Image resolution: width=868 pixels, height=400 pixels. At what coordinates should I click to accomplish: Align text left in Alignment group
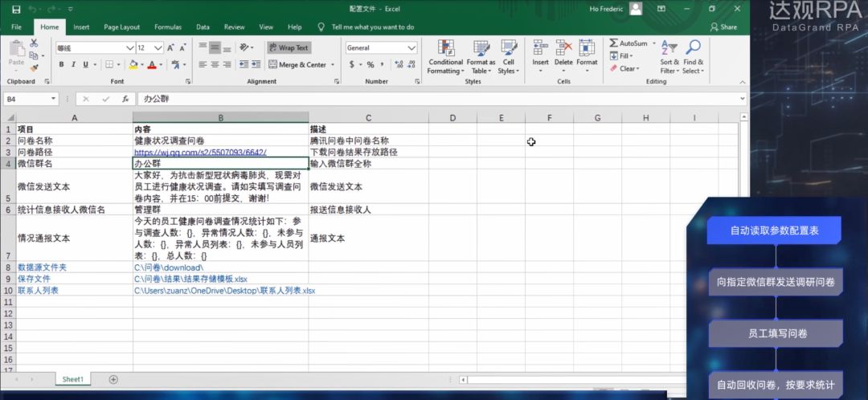(x=203, y=65)
